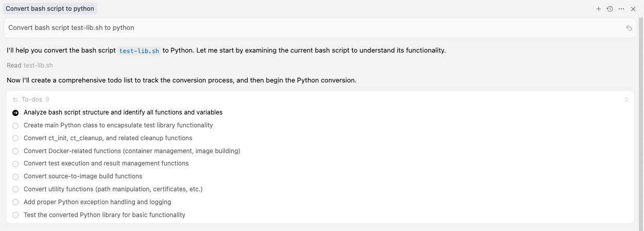Open the test-lib.sh inline code link
Viewport: 644px width, 231px height.
pyautogui.click(x=139, y=51)
